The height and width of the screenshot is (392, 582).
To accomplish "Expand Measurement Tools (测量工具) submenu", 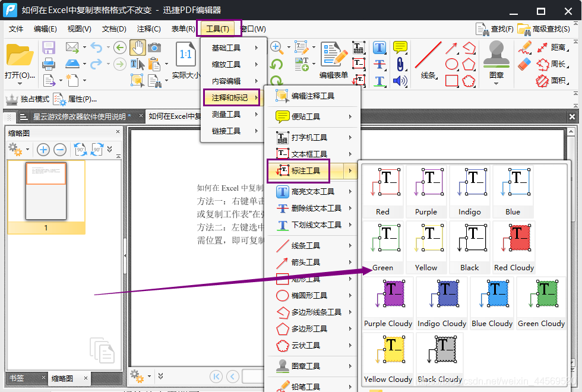I will (x=233, y=114).
